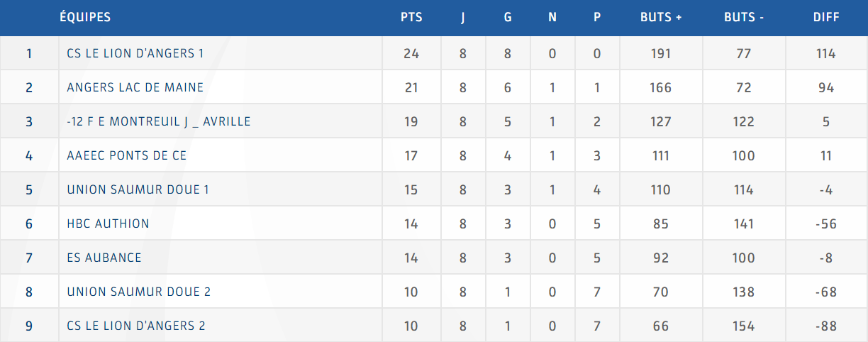
Task: Click the N (draws) column header
Action: coord(552,17)
